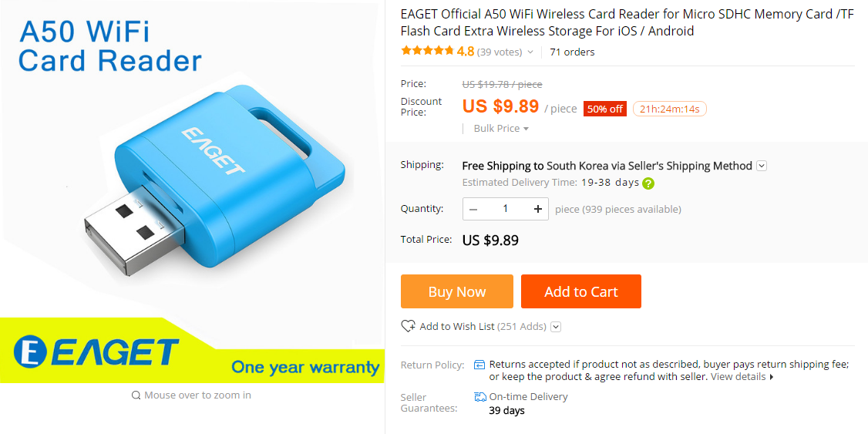Click the return policy icon
Viewport: 868px width, 434px height.
[479, 365]
